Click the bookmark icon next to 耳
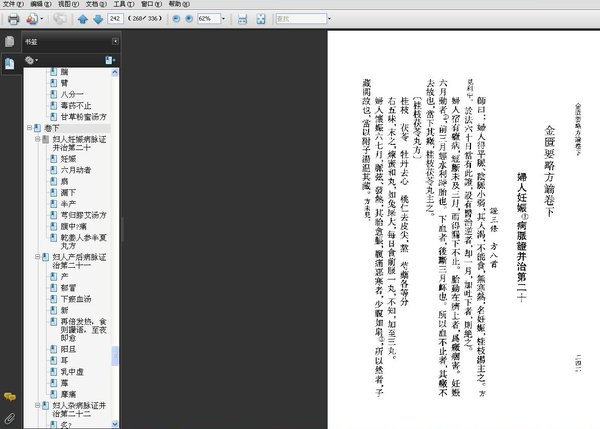The height and width of the screenshot is (429, 600). [54, 360]
